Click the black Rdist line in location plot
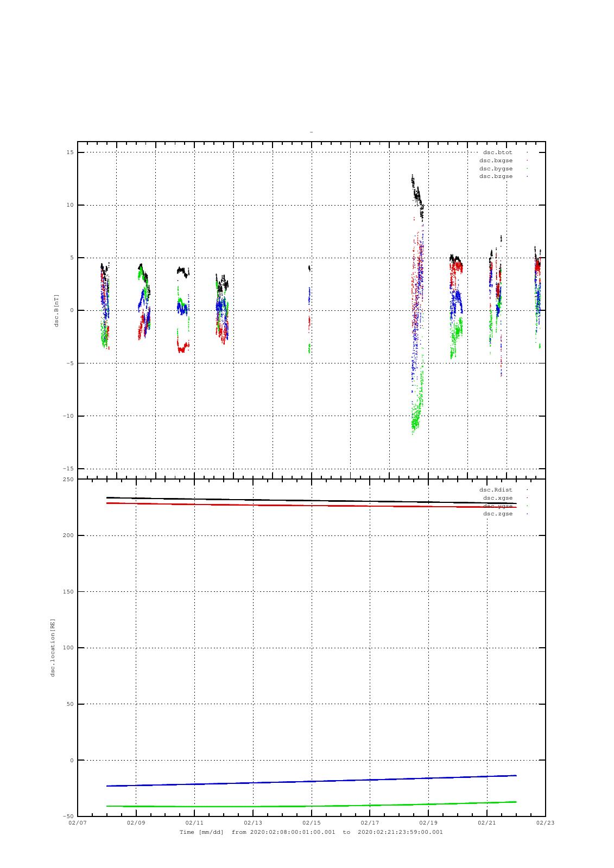The image size is (614, 868). coord(311,500)
